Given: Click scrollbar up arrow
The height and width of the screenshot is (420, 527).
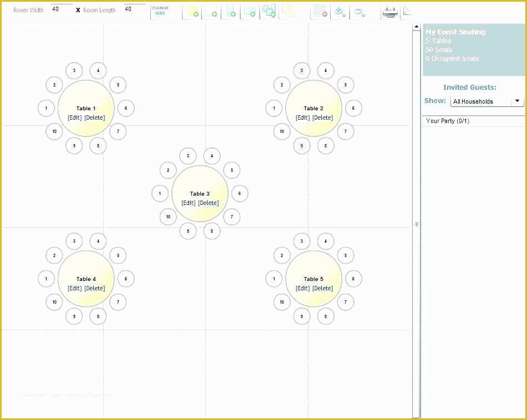Looking at the screenshot, I should coord(417,27).
